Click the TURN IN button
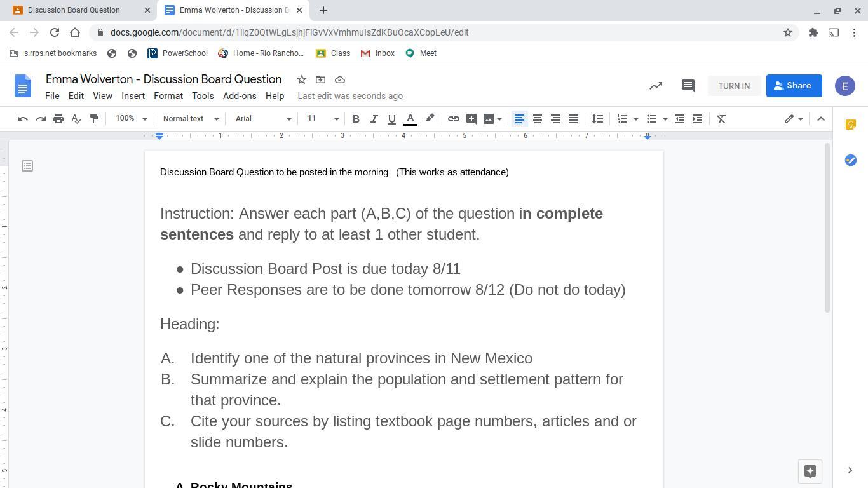 point(733,86)
